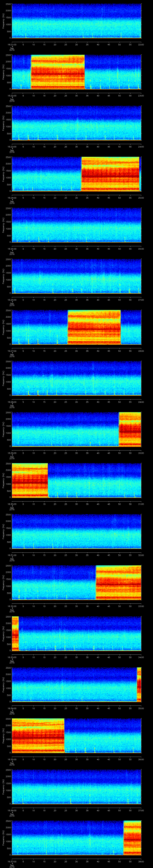
Task: Select the red burst in the 16:35:00 spectrogram
Action: 38,736
